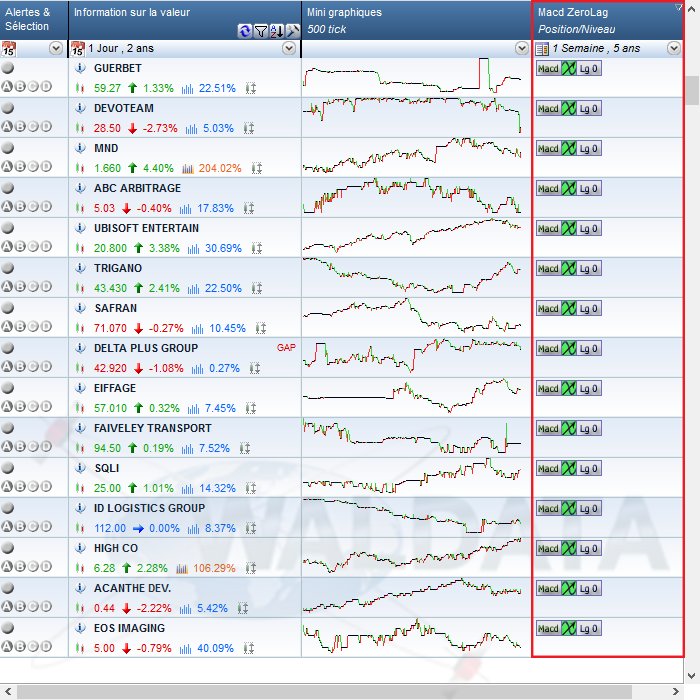Click the Information sur la valeur header
This screenshot has width=700, height=700.
(x=185, y=20)
